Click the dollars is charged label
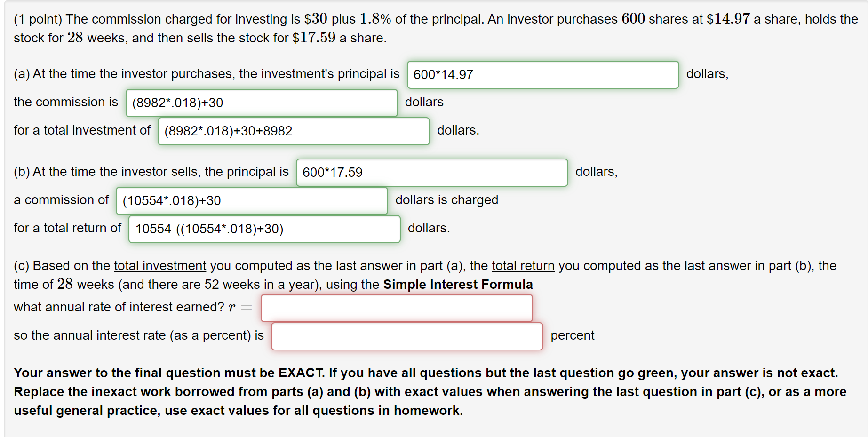Image resolution: width=868 pixels, height=437 pixels. (x=446, y=200)
